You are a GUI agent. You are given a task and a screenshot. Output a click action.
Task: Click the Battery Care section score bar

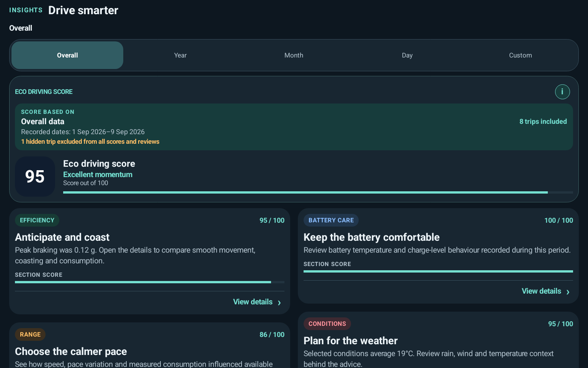[438, 271]
